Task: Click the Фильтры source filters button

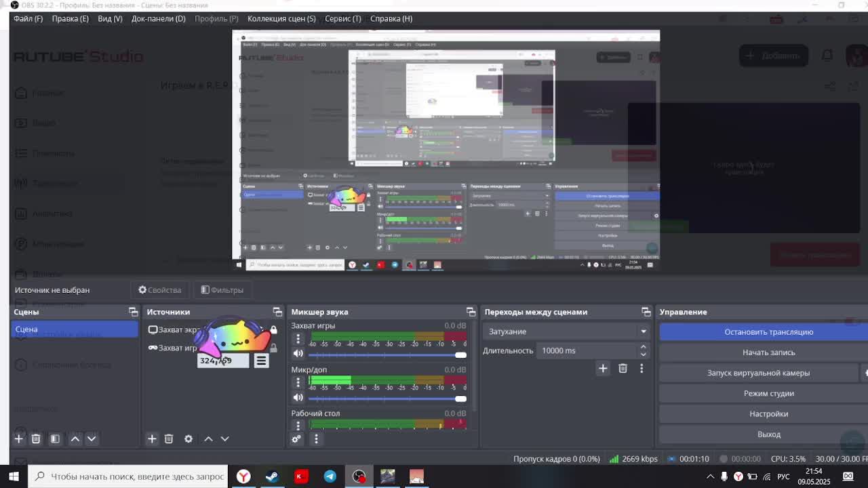Action: [222, 290]
